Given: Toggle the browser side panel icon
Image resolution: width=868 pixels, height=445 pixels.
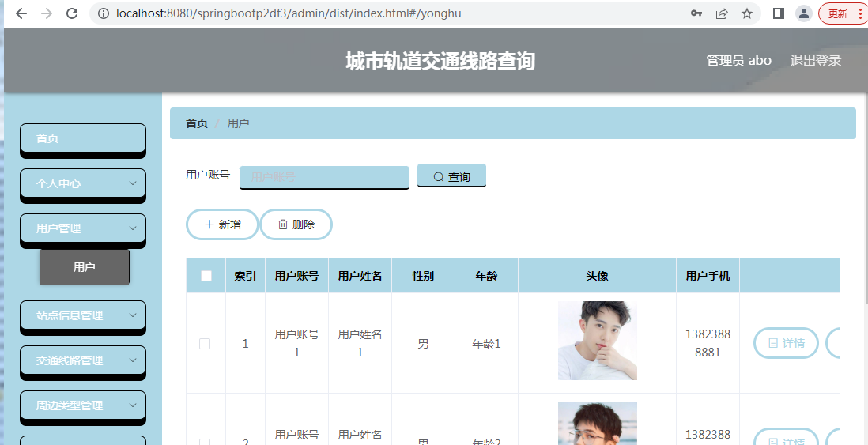Looking at the screenshot, I should [778, 13].
